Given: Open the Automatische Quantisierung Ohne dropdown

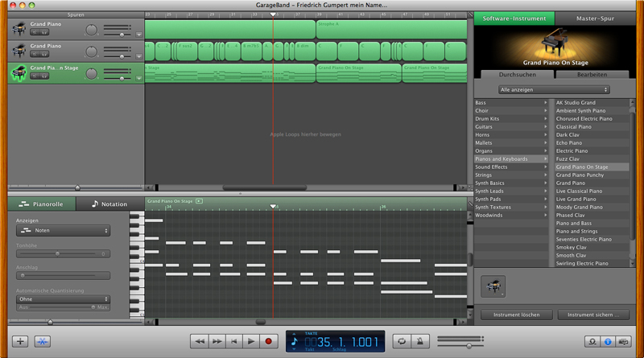Looking at the screenshot, I should pyautogui.click(x=63, y=299).
